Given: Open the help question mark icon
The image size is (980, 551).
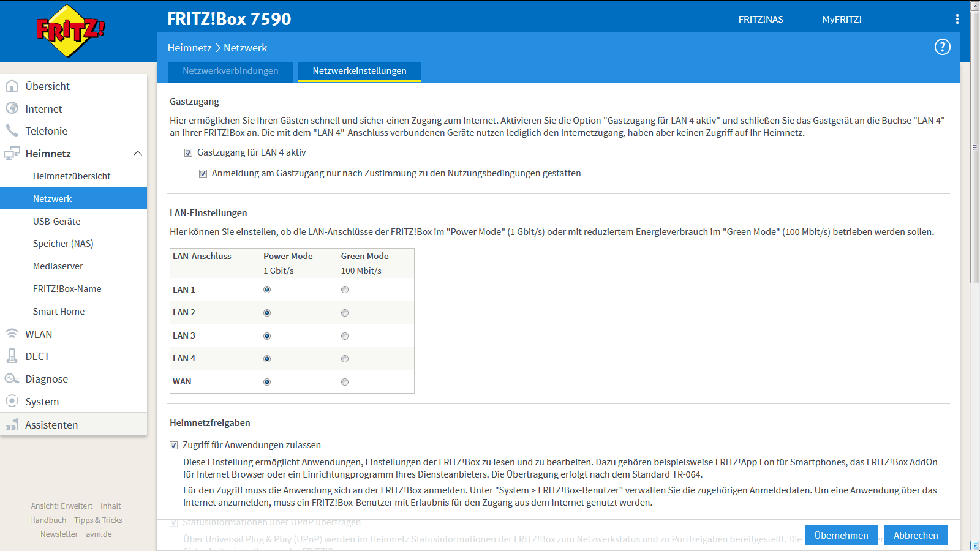Looking at the screenshot, I should (x=942, y=47).
